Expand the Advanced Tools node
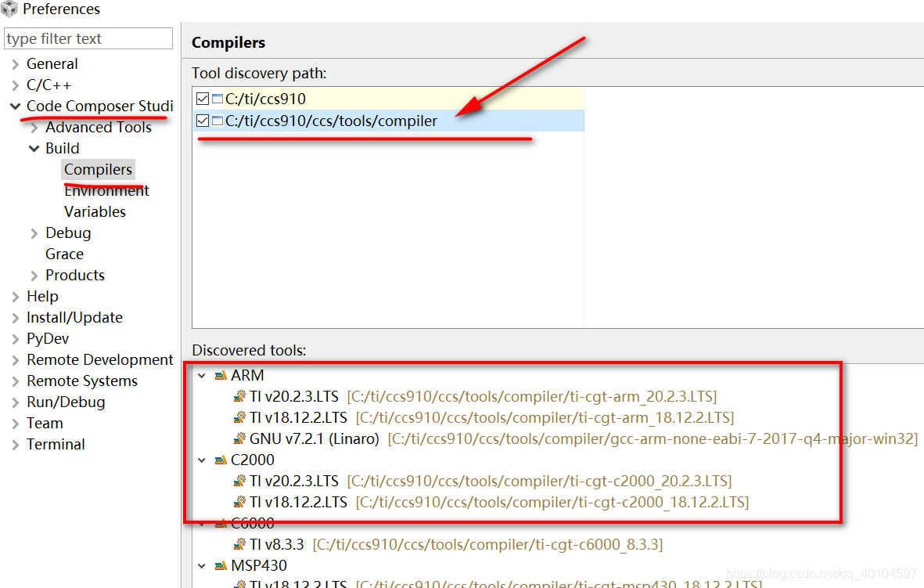924x588 pixels. click(34, 128)
